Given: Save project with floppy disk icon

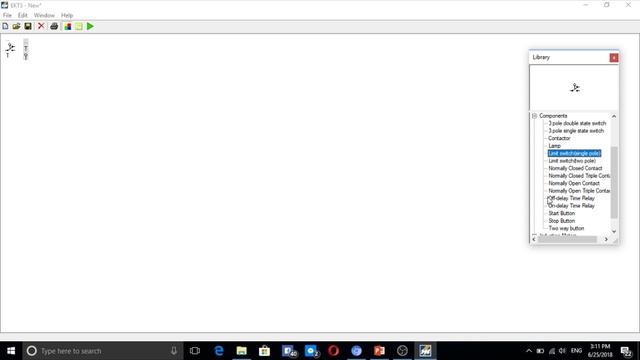Looking at the screenshot, I should (28, 27).
